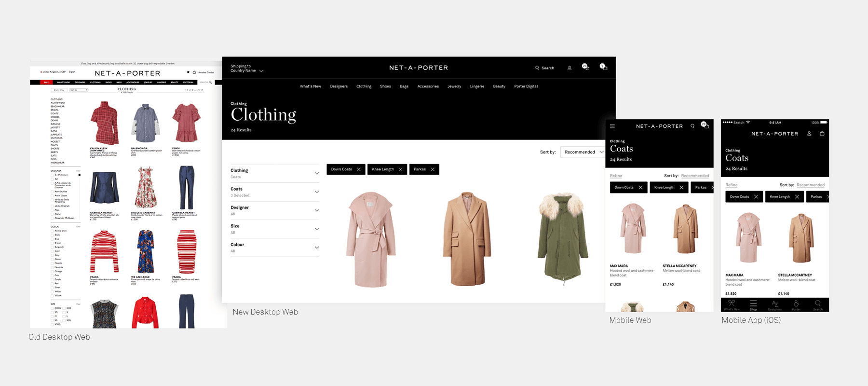Remove Knee Length chip in Mobile App
The image size is (868, 386).
797,196
